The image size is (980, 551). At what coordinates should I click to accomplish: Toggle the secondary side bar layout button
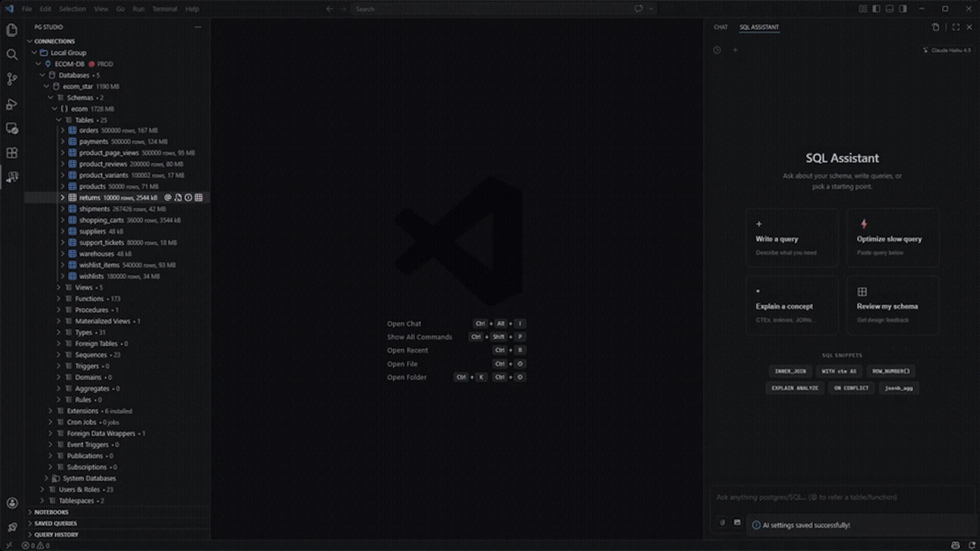click(903, 9)
